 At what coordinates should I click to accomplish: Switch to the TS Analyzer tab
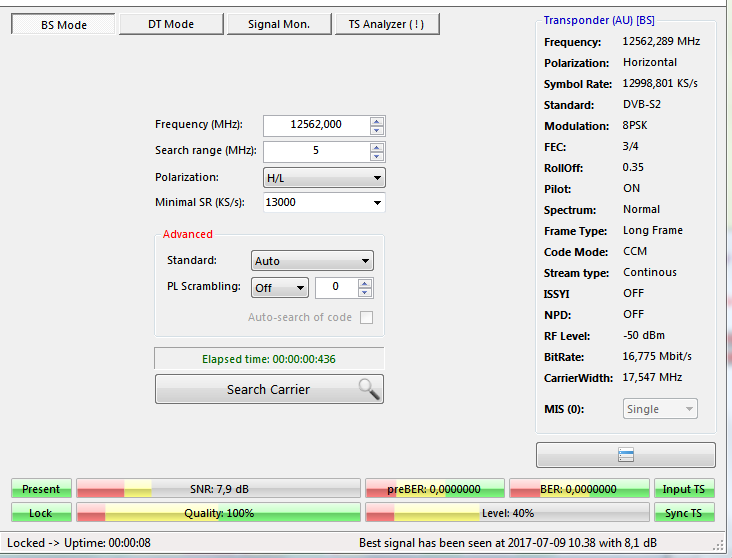click(x=386, y=24)
